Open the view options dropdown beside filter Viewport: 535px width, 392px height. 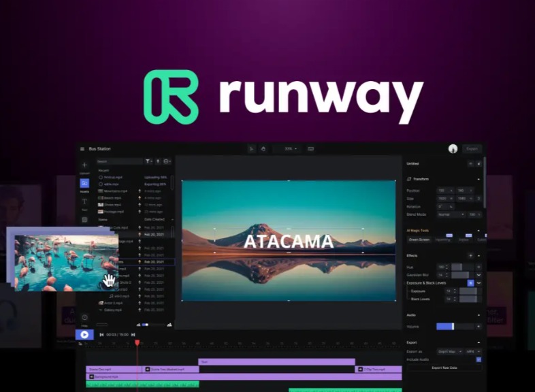click(167, 161)
